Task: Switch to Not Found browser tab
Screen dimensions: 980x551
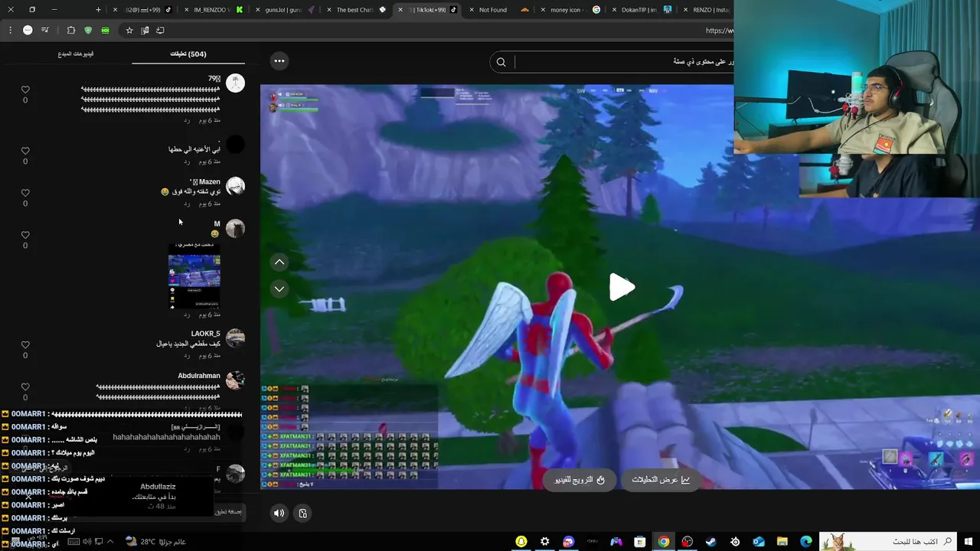Action: pyautogui.click(x=498, y=10)
